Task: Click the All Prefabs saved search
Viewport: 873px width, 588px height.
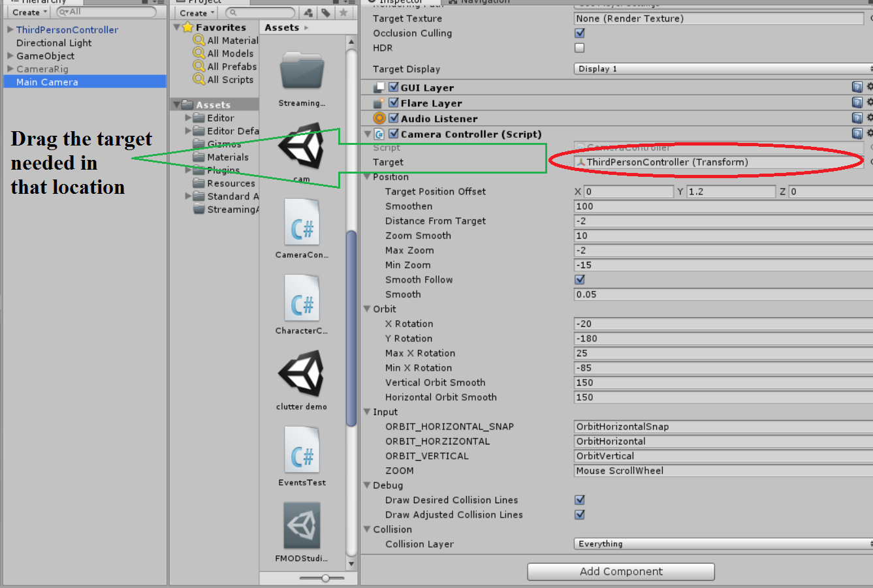Action: tap(225, 67)
